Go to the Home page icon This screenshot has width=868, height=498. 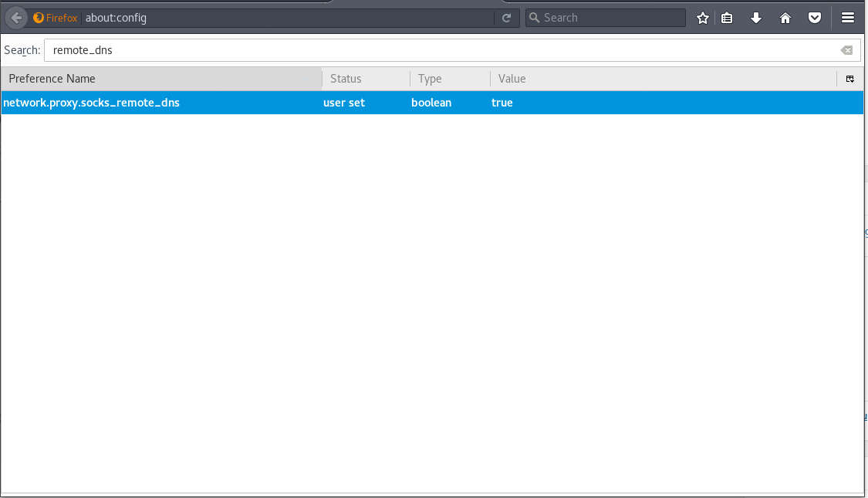[x=785, y=18]
